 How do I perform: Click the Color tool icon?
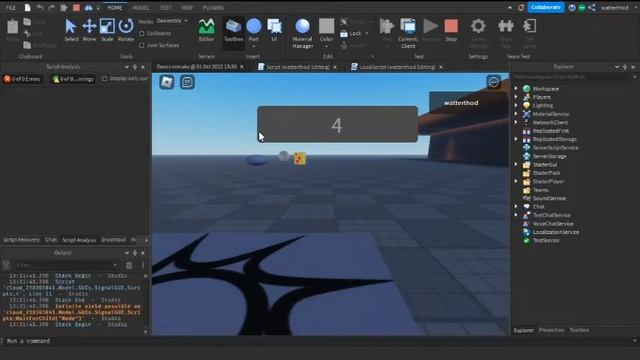click(x=326, y=30)
